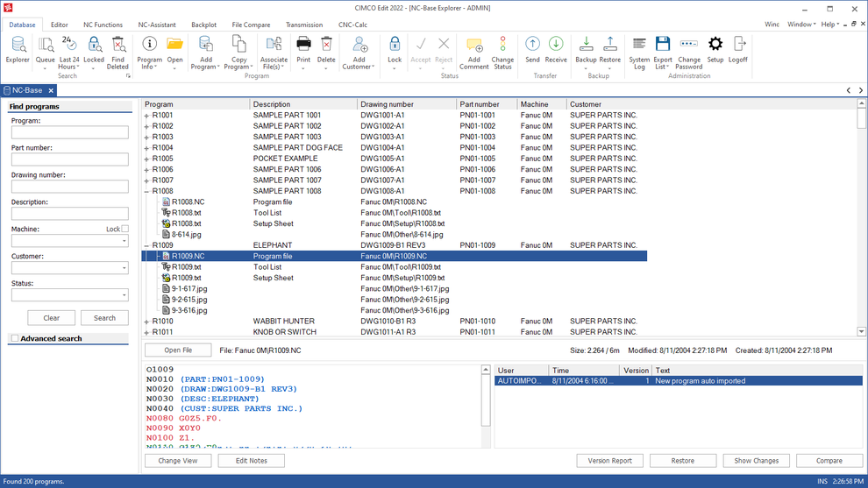
Task: Expand the R1005 program row
Action: [x=146, y=159]
